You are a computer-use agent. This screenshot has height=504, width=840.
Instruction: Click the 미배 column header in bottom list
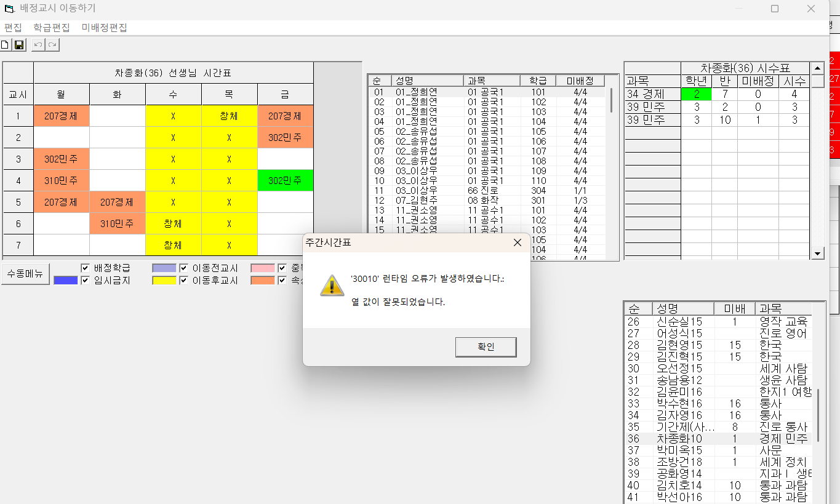[x=735, y=308]
